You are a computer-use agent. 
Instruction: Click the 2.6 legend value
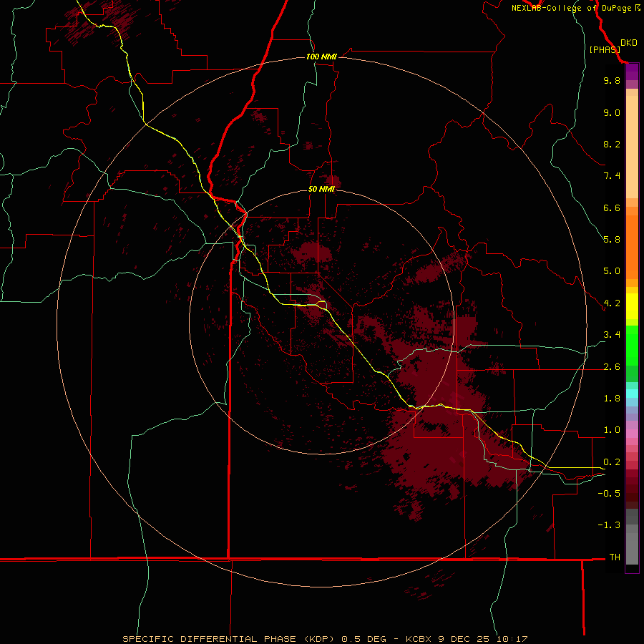(x=612, y=367)
